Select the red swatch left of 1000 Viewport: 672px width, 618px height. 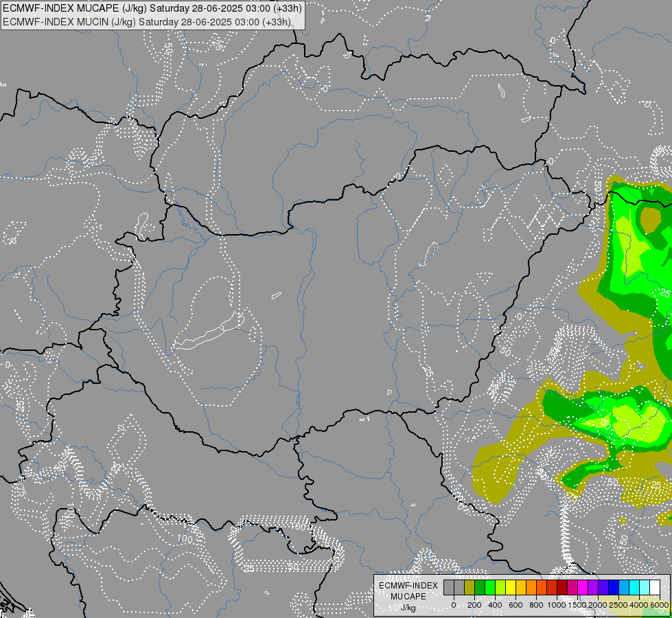[x=552, y=588]
